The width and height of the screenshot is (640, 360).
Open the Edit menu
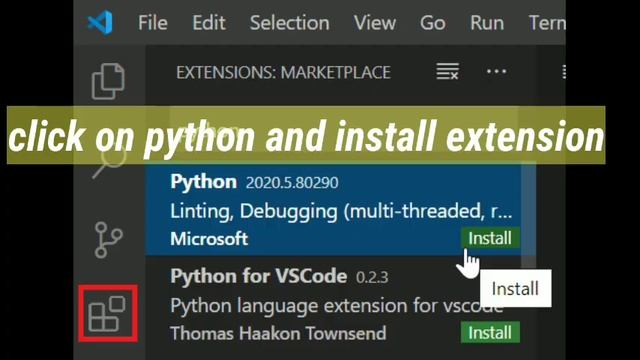pos(209,22)
